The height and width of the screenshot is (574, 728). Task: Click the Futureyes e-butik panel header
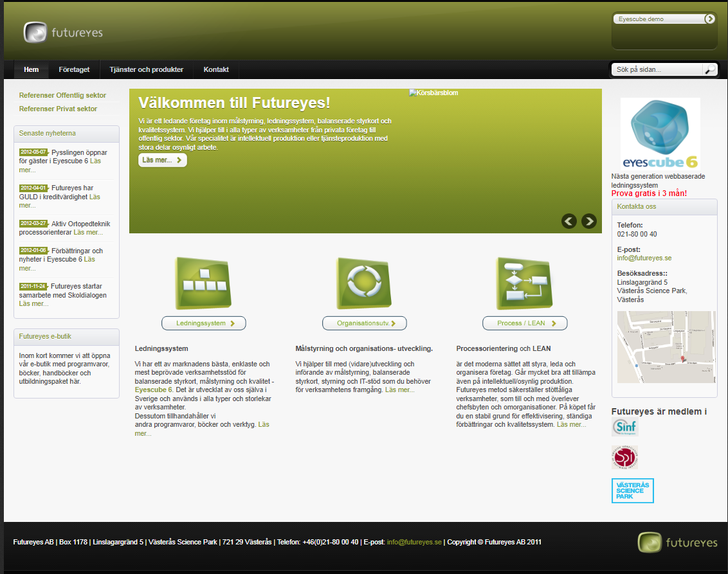(66, 337)
